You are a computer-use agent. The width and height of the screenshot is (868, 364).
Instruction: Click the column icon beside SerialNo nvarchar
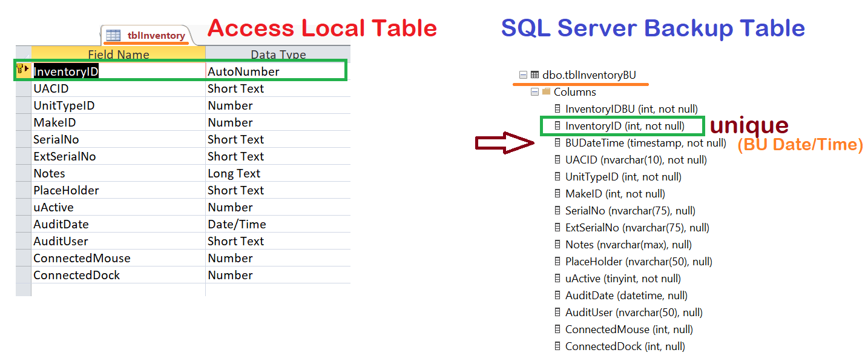pyautogui.click(x=557, y=211)
